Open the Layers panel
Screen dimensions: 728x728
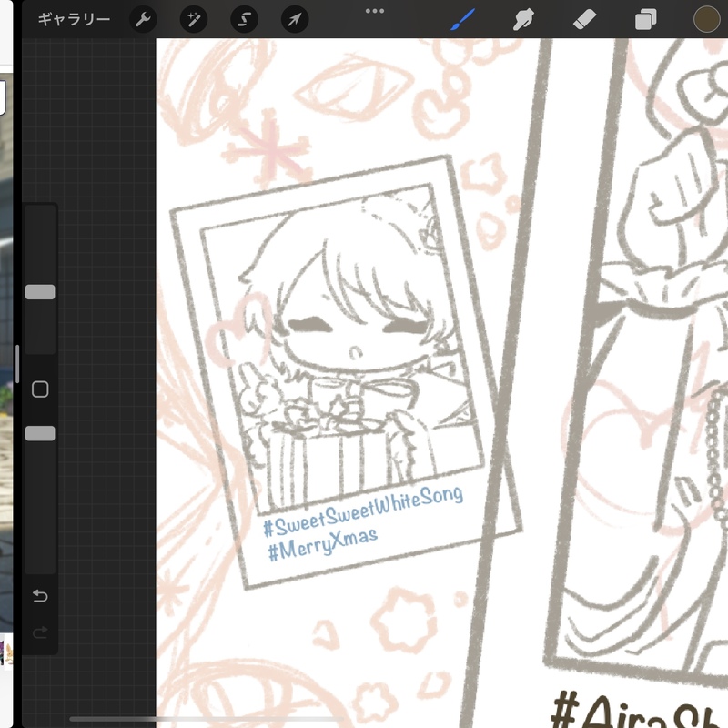[645, 20]
